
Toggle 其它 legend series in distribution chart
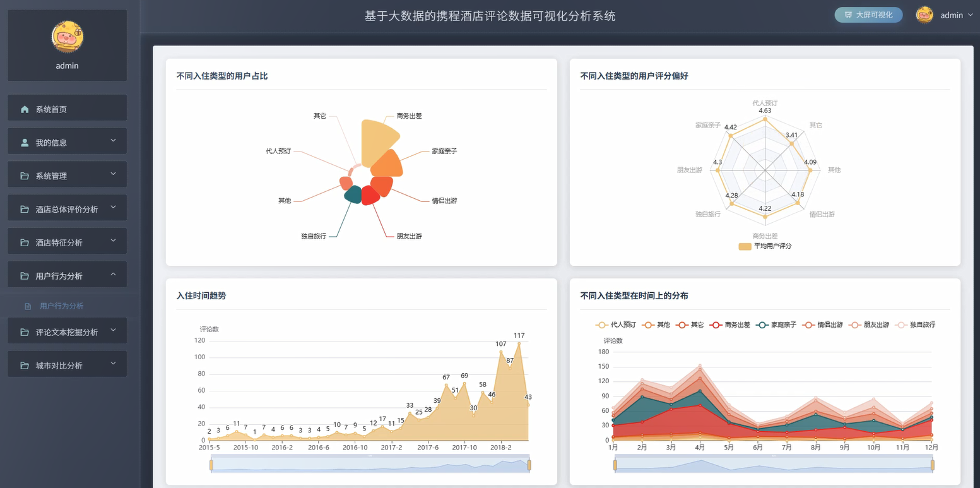pos(690,324)
